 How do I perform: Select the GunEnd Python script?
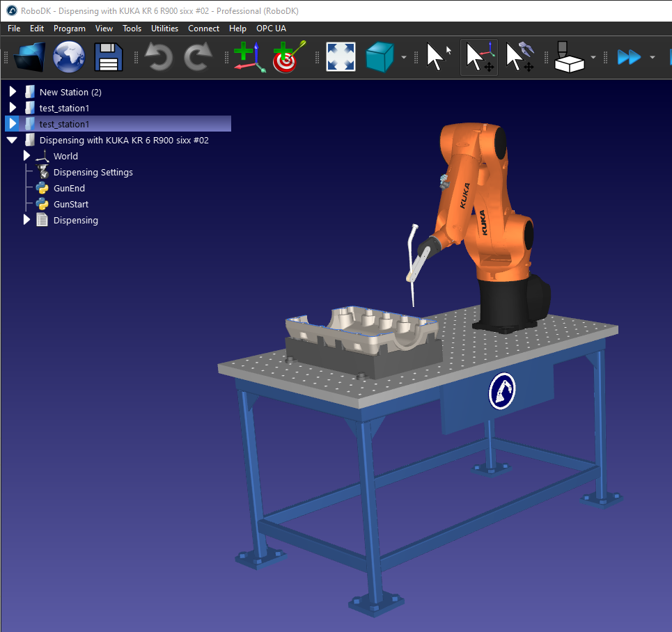(69, 188)
